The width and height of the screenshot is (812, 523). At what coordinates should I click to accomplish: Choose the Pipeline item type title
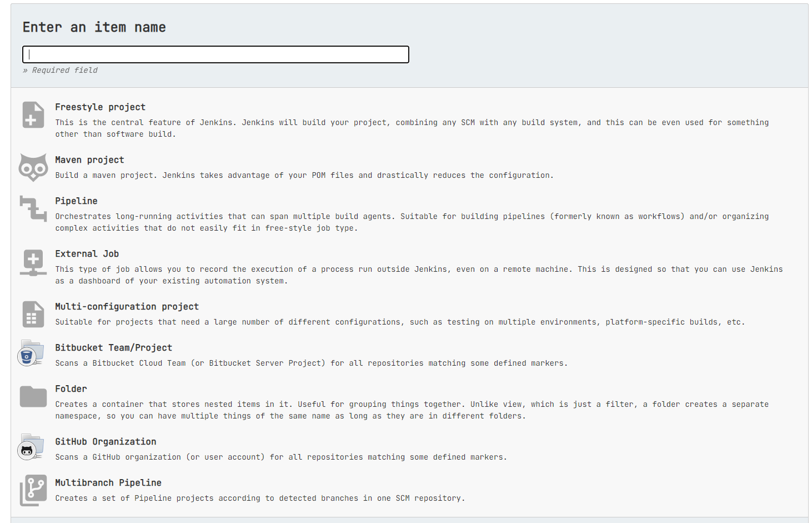[x=76, y=201]
